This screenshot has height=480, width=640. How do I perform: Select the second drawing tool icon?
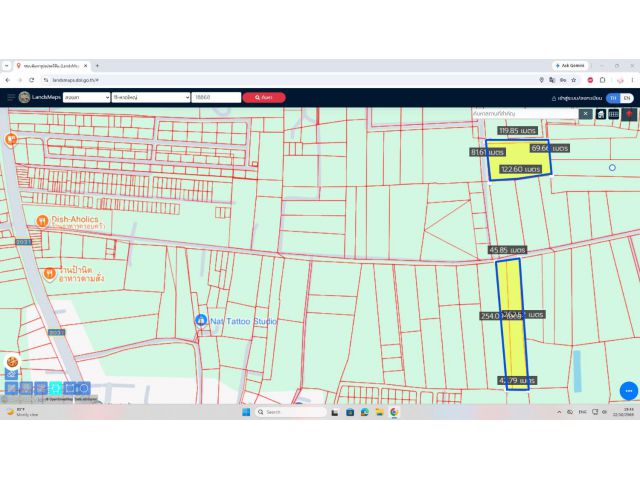pos(27,388)
